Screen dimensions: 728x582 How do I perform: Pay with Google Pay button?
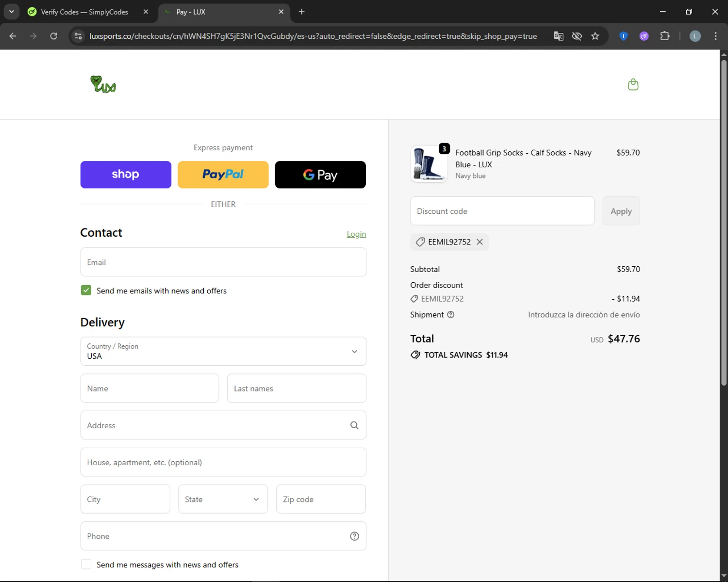(320, 175)
